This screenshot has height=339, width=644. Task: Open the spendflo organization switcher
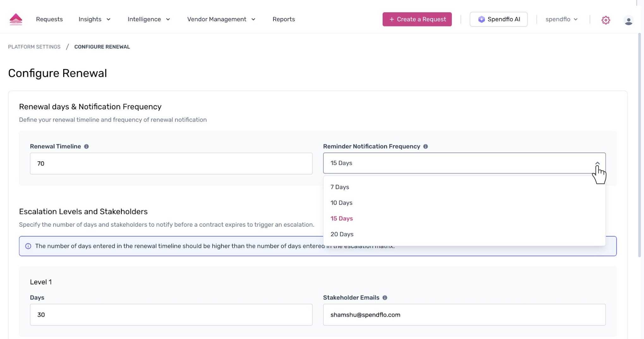click(561, 19)
